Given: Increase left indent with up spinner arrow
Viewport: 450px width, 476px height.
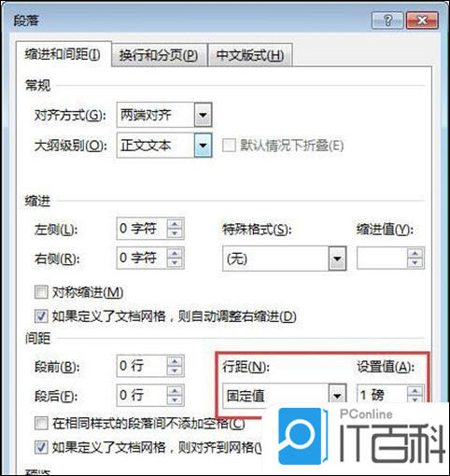Looking at the screenshot, I should 175,224.
